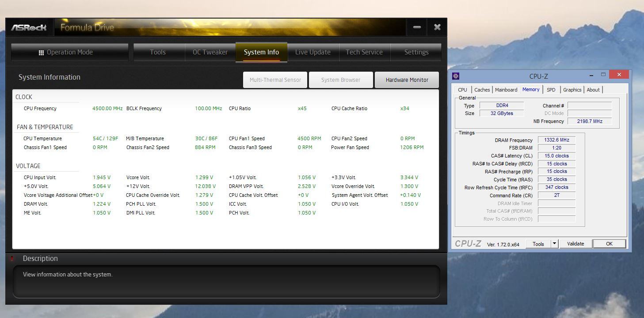
Task: Click the CPU-Z Tools button
Action: click(538, 244)
